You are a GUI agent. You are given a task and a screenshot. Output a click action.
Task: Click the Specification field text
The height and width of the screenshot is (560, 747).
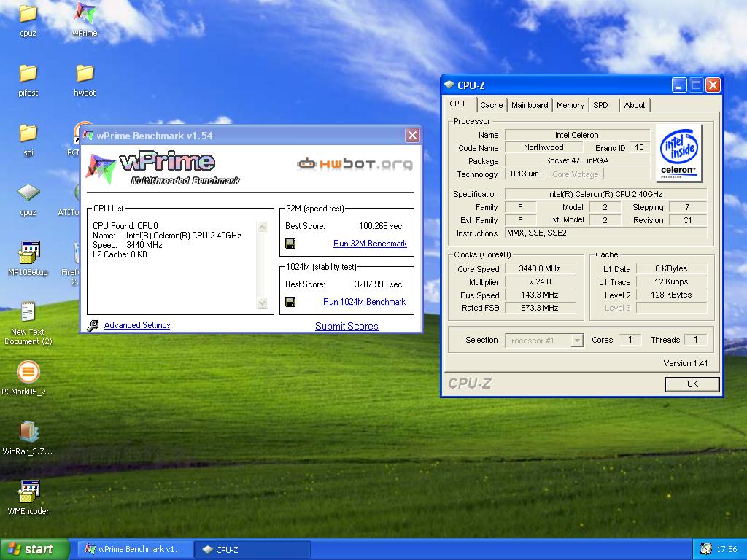605,194
